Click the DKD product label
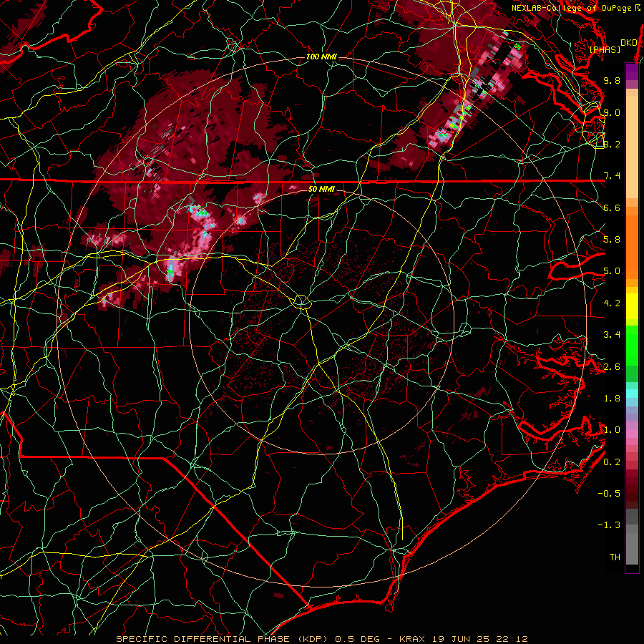 [628, 43]
